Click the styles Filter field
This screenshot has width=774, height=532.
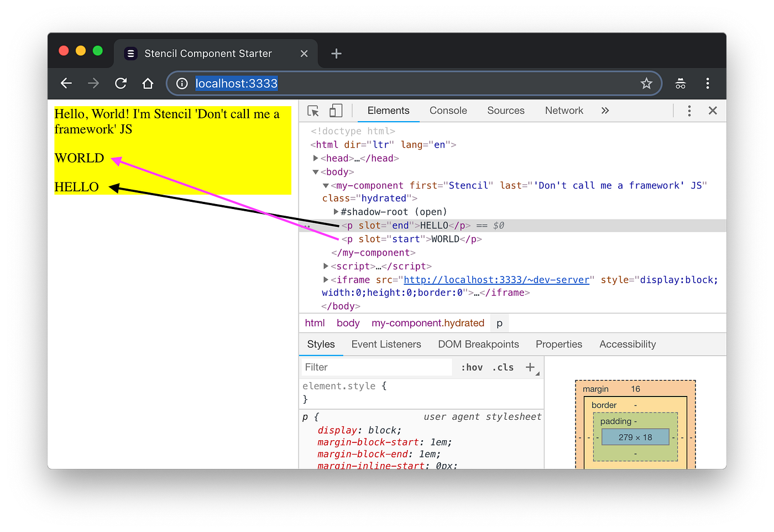pyautogui.click(x=377, y=367)
